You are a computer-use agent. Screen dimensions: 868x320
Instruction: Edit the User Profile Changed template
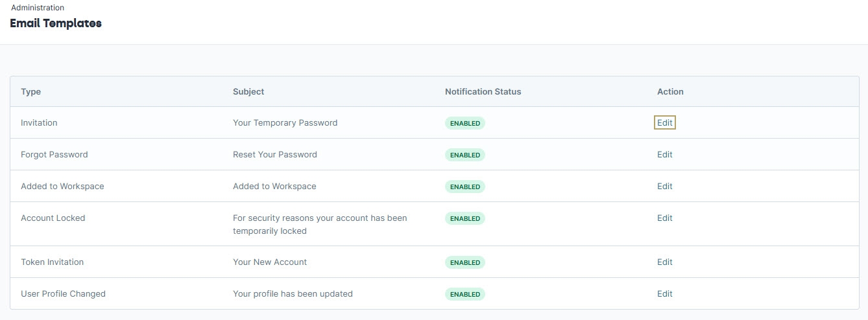(665, 293)
